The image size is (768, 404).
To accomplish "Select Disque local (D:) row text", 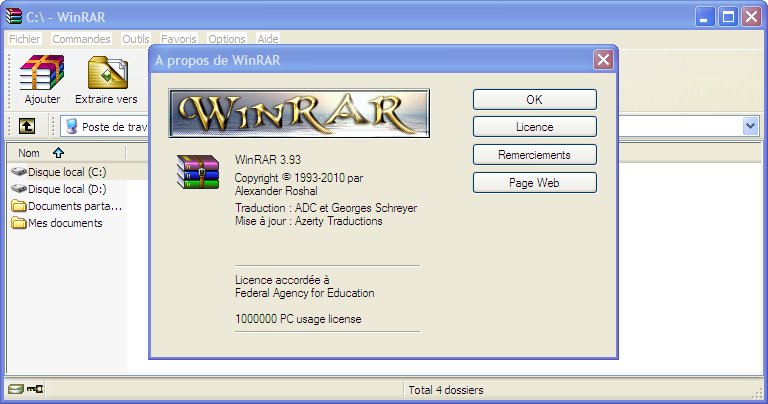I will (67, 189).
